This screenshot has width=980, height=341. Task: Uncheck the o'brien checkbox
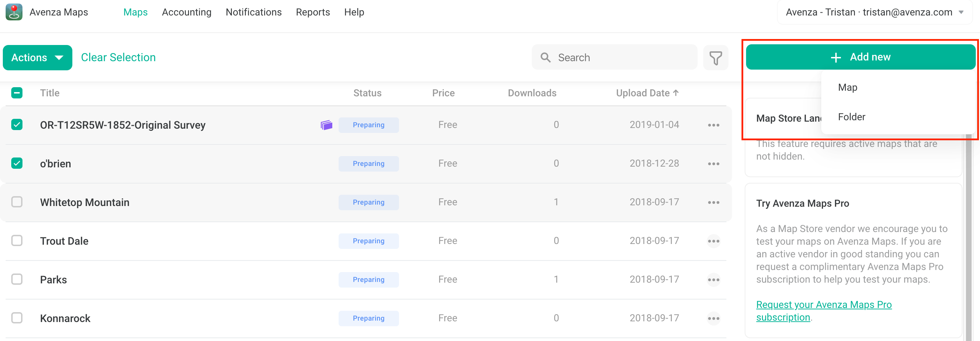[x=17, y=163]
